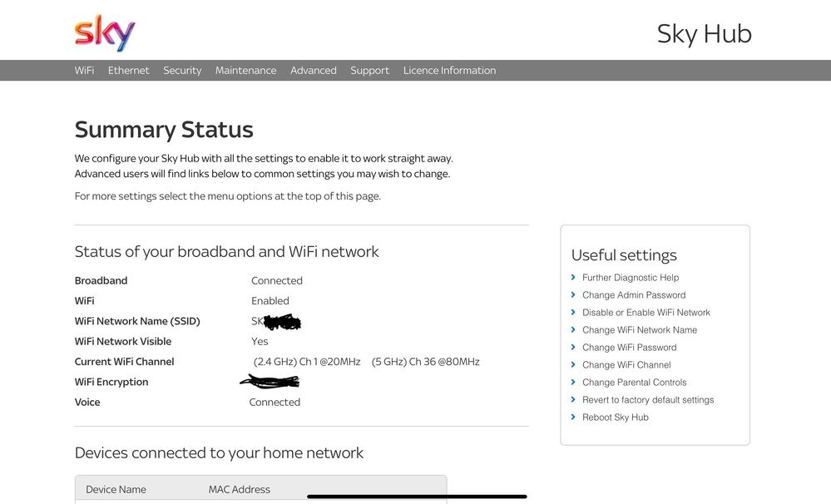Click the Change Admin Password link

coord(634,295)
